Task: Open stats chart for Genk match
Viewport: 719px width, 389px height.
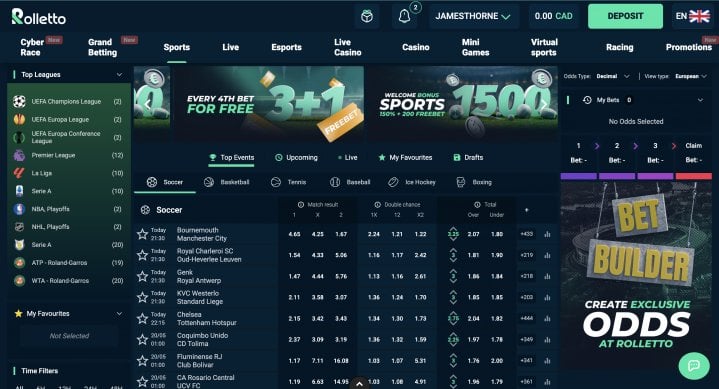Action: [x=547, y=276]
